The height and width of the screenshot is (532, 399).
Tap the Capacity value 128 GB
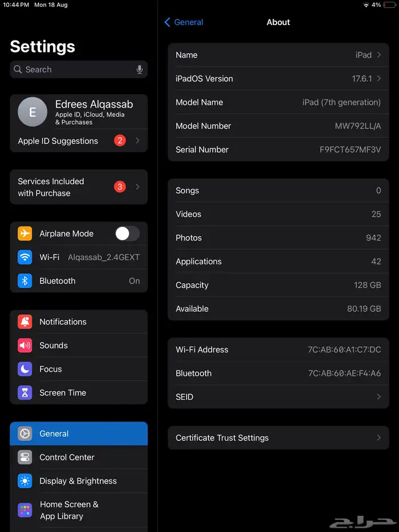pos(368,285)
